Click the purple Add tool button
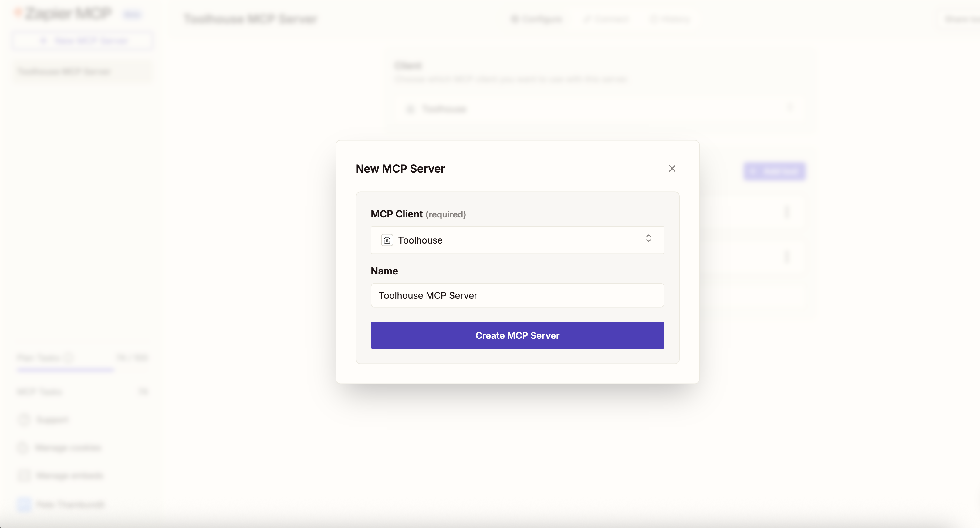The height and width of the screenshot is (528, 980). pos(775,172)
